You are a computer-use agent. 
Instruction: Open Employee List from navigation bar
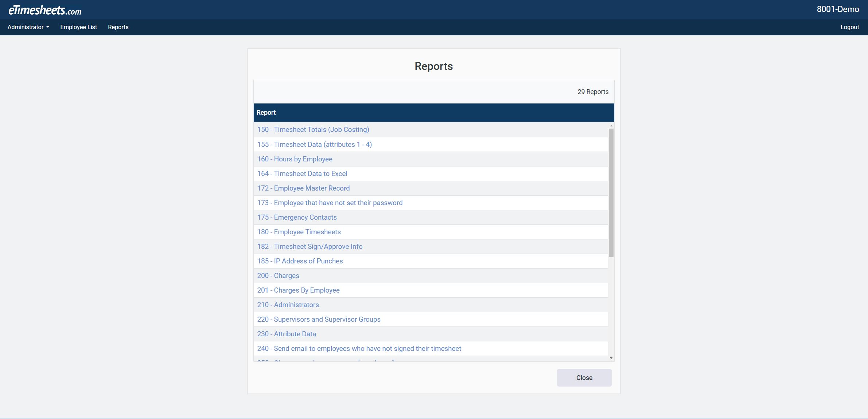[78, 27]
